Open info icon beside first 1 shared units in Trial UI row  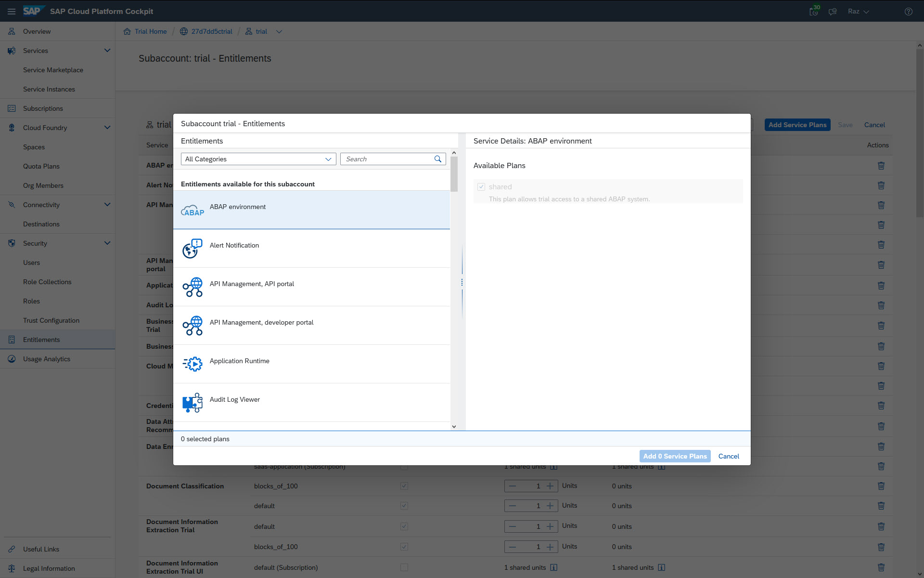coord(554,567)
